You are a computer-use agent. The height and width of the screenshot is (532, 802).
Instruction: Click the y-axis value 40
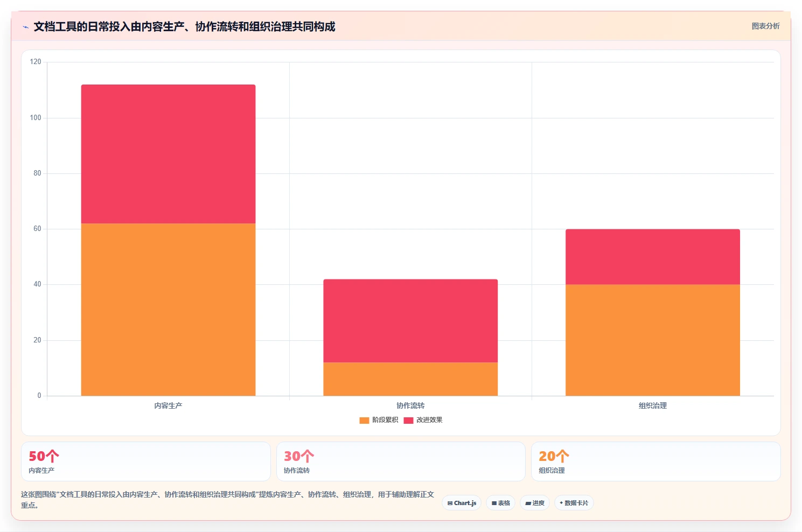click(x=37, y=284)
